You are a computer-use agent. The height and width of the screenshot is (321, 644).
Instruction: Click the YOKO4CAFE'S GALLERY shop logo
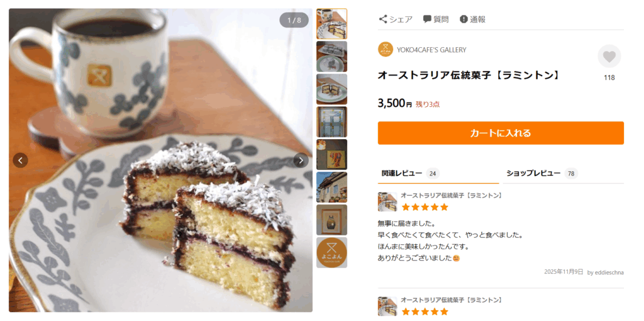tap(386, 50)
